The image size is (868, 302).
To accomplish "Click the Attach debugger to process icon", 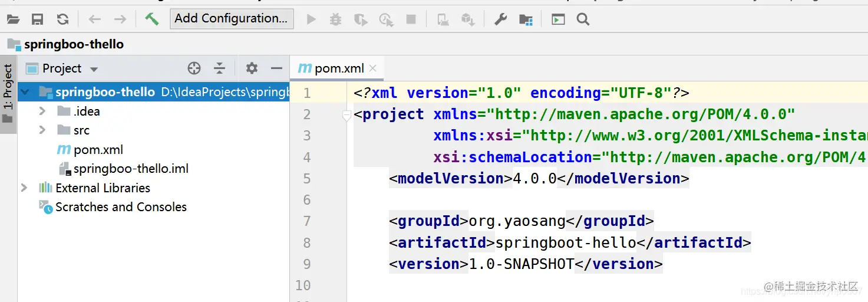I will pyautogui.click(x=443, y=19).
